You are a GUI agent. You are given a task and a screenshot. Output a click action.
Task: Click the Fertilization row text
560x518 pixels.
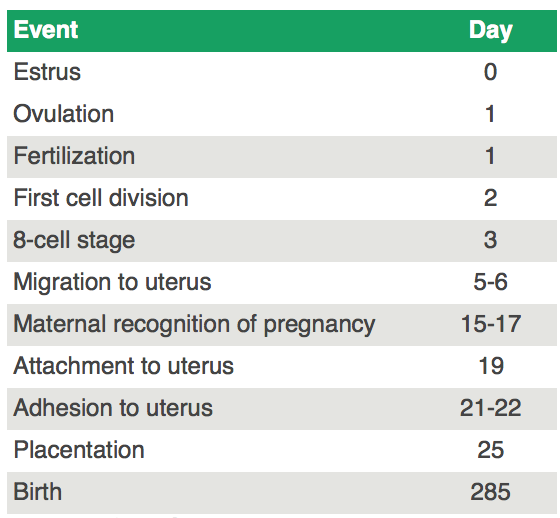click(74, 156)
